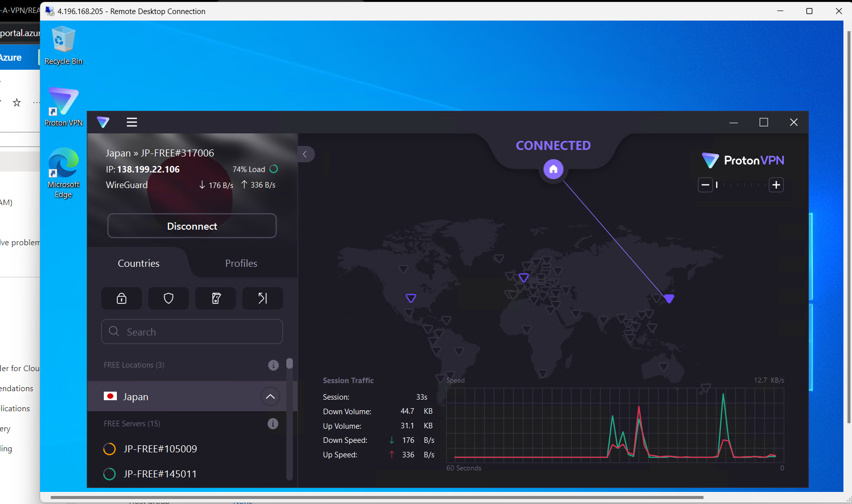Open the Proton VPN hamburger menu
The width and height of the screenshot is (852, 504).
(x=132, y=122)
